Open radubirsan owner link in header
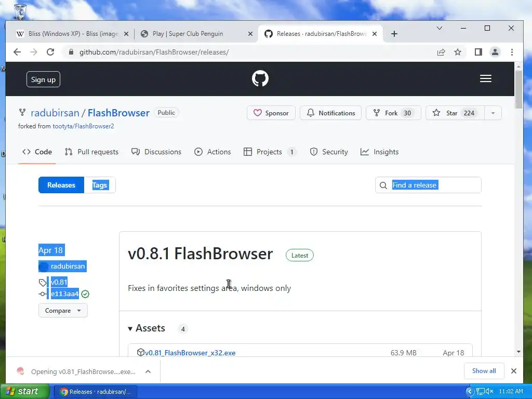Image resolution: width=532 pixels, height=399 pixels. (x=55, y=113)
